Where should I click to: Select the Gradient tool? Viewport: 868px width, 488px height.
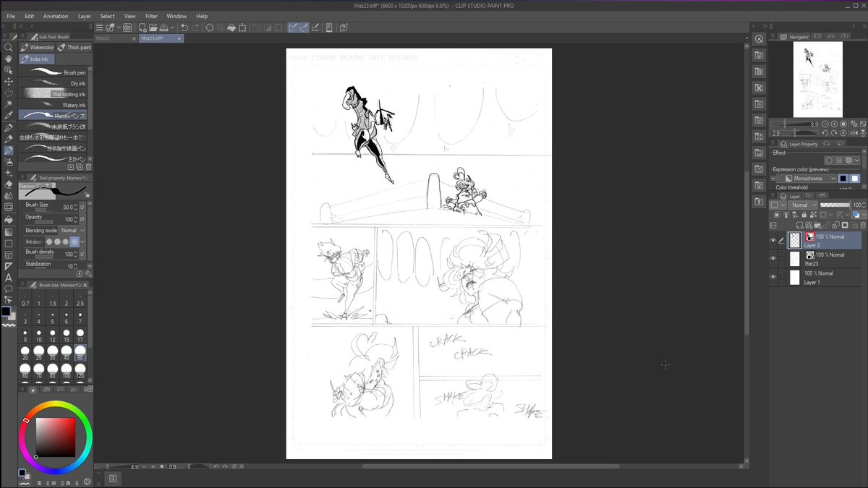[9, 231]
